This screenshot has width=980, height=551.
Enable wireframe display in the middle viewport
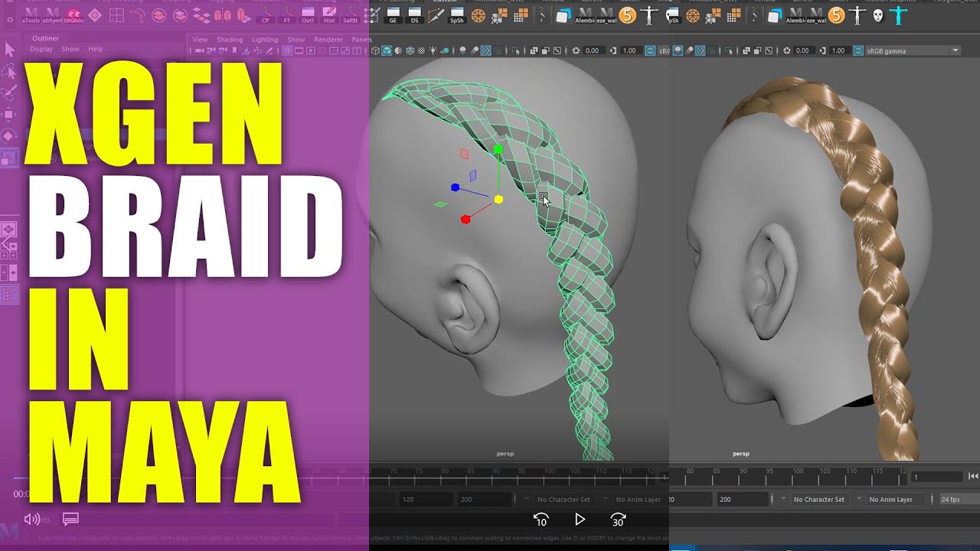(375, 51)
